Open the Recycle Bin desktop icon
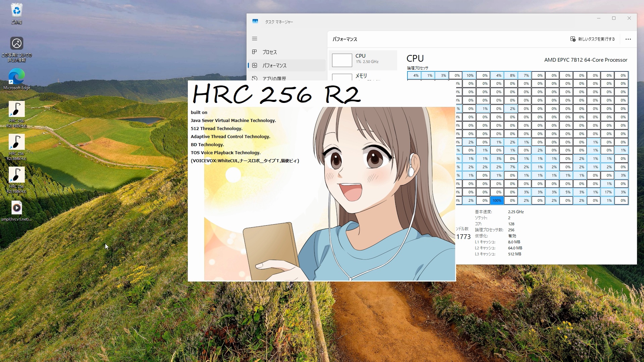Screen dimensions: 644x362 16,13
